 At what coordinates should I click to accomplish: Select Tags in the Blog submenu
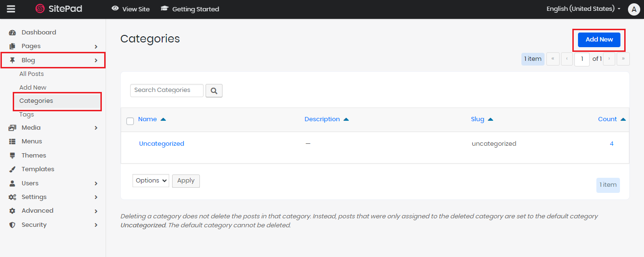click(x=26, y=115)
